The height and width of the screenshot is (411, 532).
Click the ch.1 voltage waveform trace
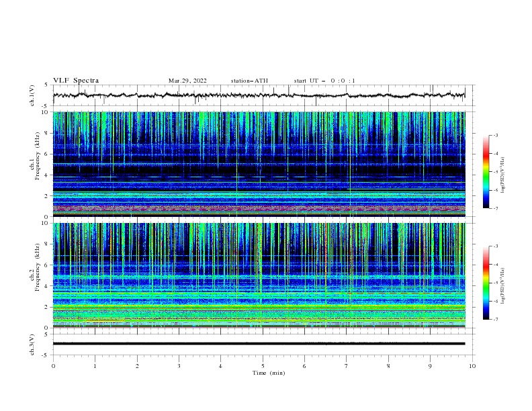pos(259,95)
